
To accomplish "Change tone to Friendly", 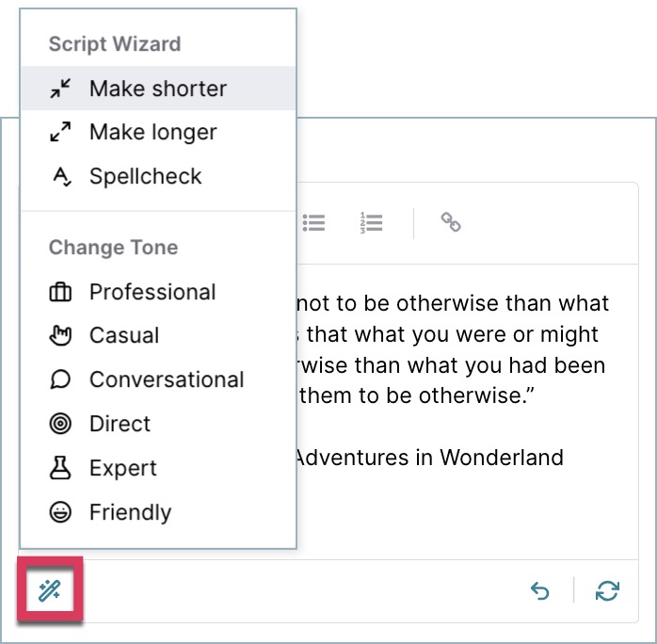I will (x=158, y=512).
